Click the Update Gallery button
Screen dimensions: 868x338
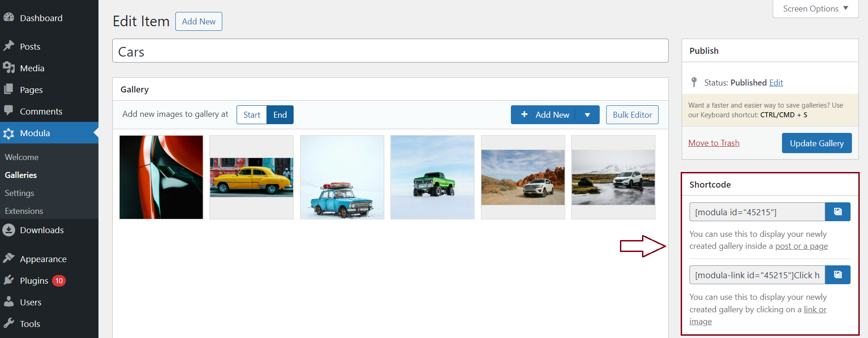pos(816,143)
